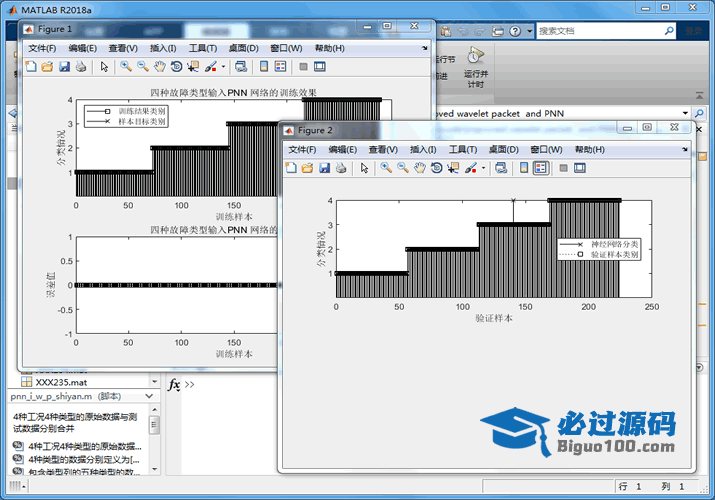
Task: Toggle Show Plot Tools in Figure 2 toolbar
Action: pyautogui.click(x=580, y=168)
